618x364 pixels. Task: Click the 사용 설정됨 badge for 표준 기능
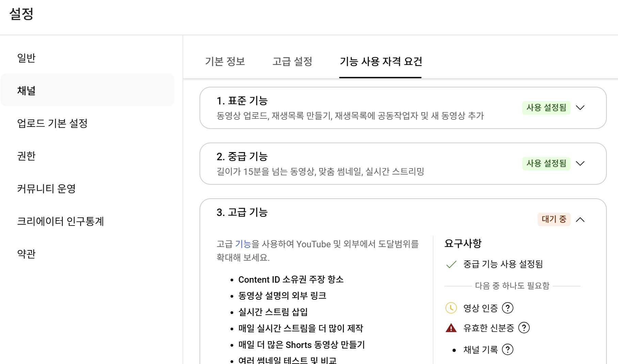pos(546,107)
